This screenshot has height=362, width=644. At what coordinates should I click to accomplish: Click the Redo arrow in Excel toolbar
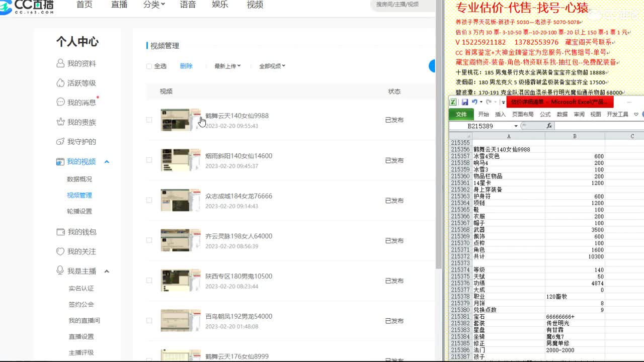click(x=489, y=102)
